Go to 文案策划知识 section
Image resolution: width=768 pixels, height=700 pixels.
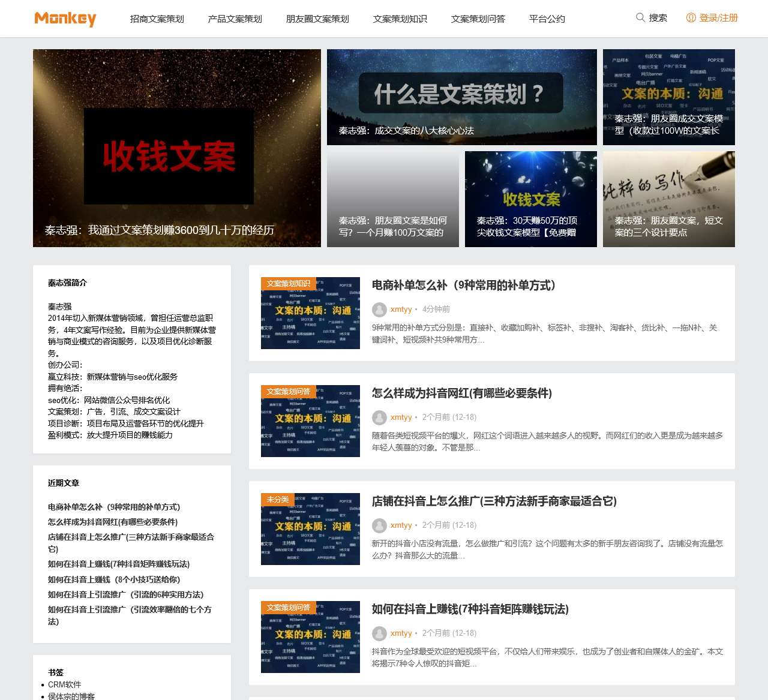pos(400,19)
